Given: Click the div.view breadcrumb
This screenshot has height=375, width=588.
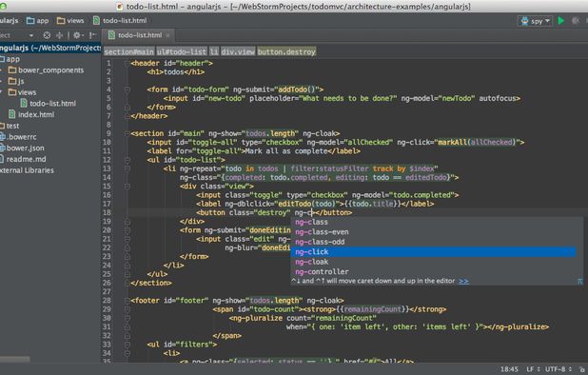Looking at the screenshot, I should tap(238, 51).
